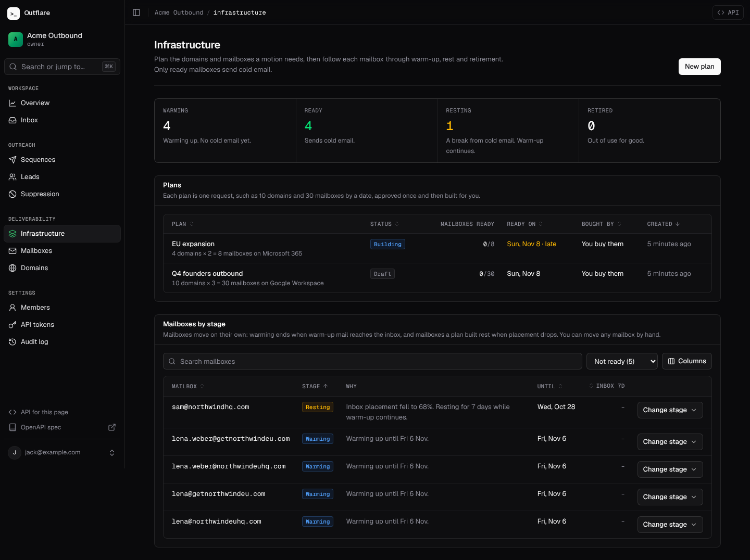Click the jack@example.com user avatar
Screen dimensions: 750x560
(15, 453)
